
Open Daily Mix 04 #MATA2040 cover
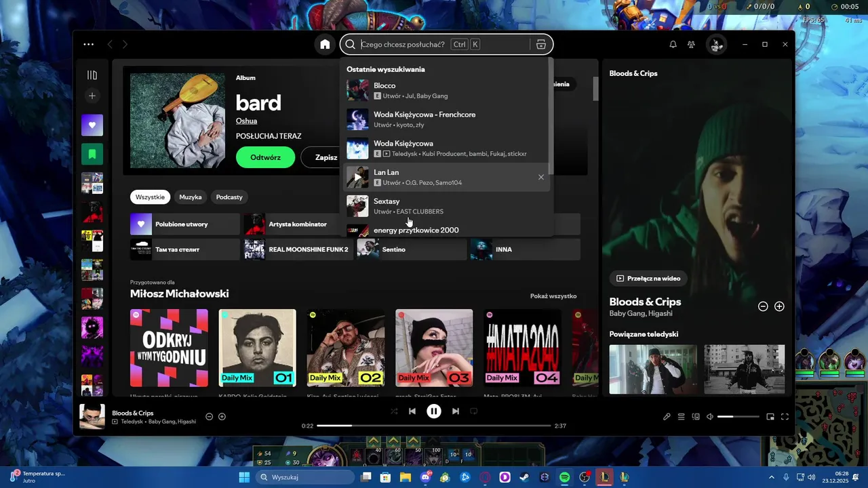tap(522, 348)
